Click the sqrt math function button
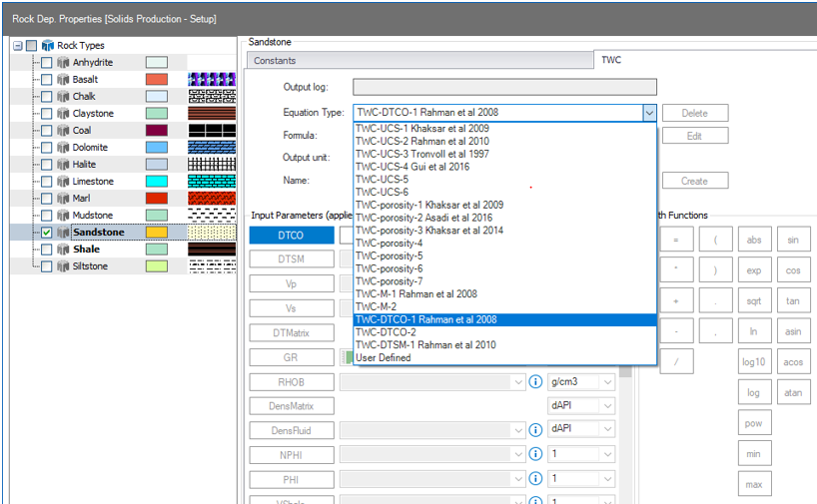817x504 pixels. (x=753, y=300)
